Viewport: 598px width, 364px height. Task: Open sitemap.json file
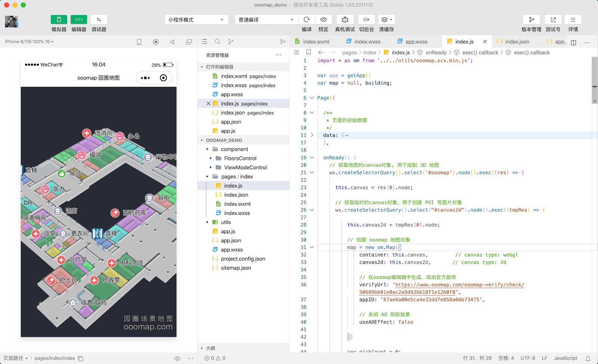[x=244, y=268]
